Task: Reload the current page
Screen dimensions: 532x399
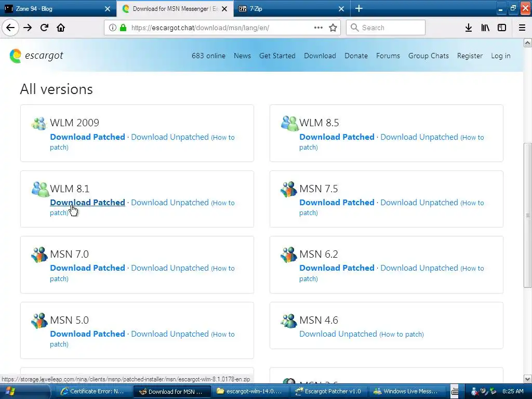Action: [44, 28]
